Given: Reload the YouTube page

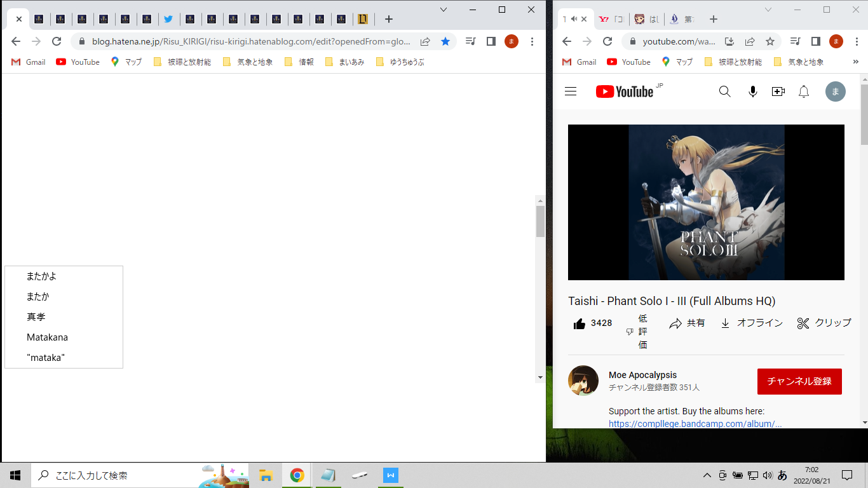Looking at the screenshot, I should pyautogui.click(x=607, y=41).
